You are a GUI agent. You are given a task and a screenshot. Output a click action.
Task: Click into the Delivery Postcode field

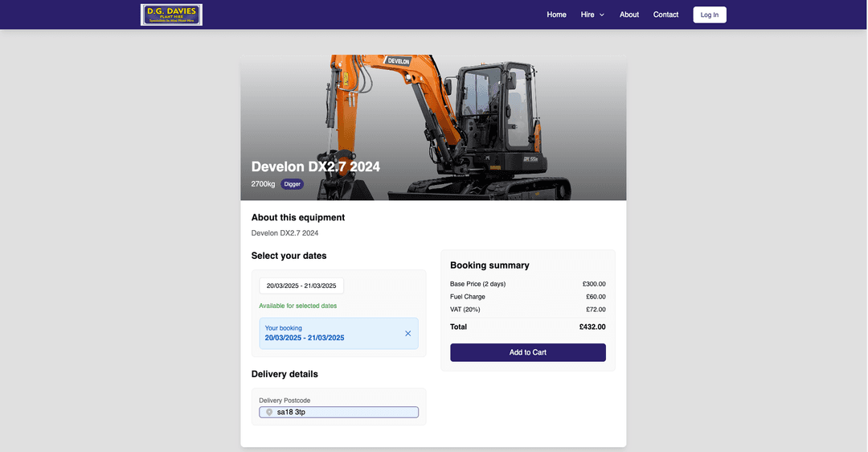point(339,412)
